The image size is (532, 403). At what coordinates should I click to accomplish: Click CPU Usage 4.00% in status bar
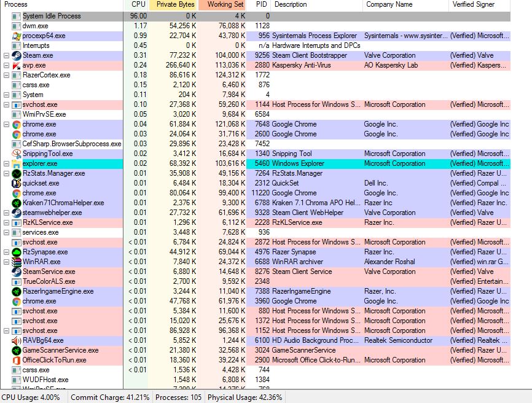(31, 397)
